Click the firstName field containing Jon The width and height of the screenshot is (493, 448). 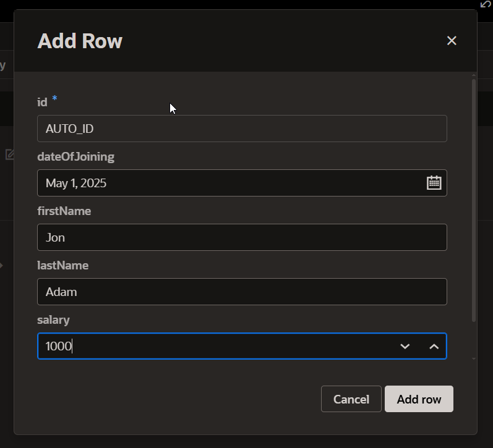[x=242, y=237]
